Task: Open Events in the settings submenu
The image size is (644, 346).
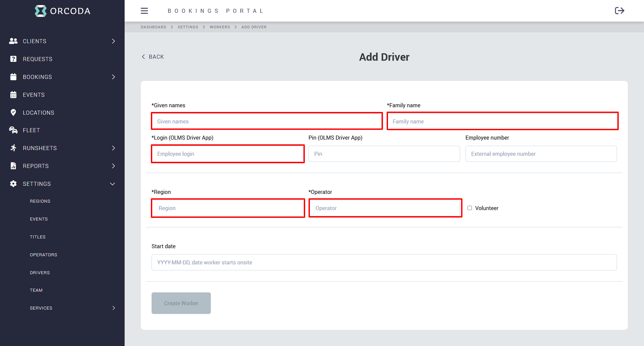Action: 39,219
